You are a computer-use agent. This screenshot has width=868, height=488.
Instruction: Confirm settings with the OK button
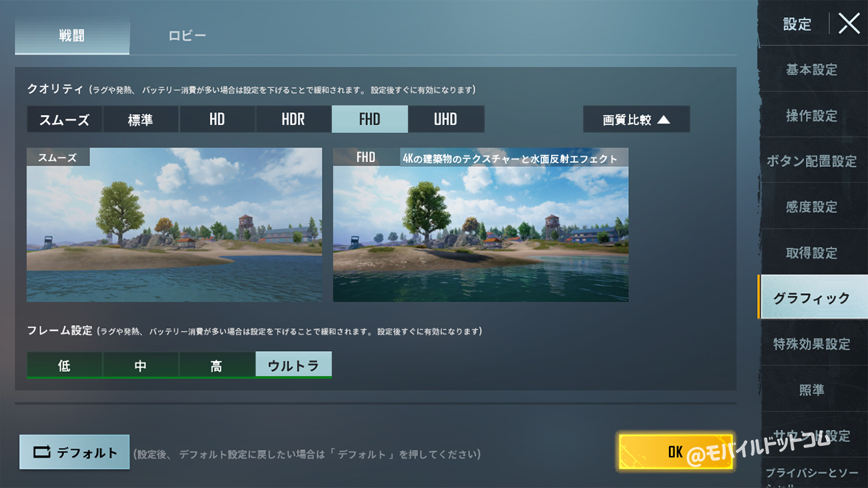(675, 452)
